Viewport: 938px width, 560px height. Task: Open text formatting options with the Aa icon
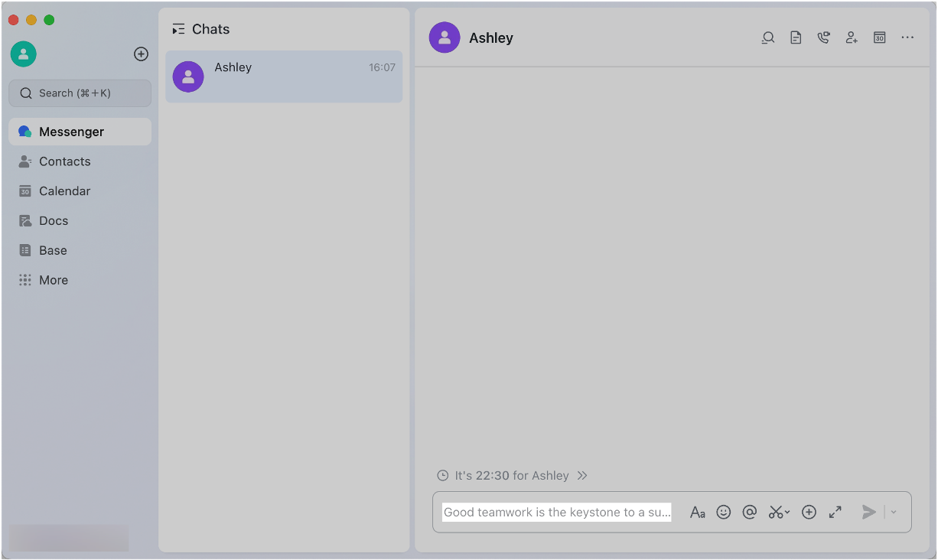pos(698,512)
